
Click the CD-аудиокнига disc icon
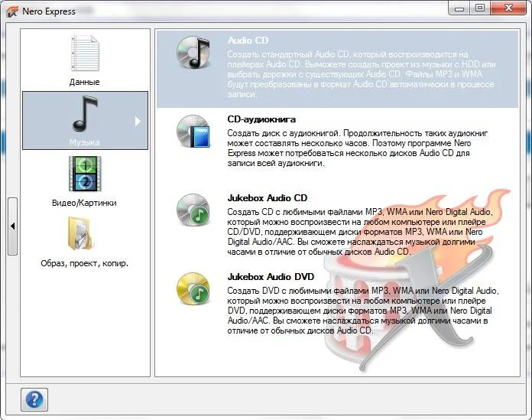193,131
